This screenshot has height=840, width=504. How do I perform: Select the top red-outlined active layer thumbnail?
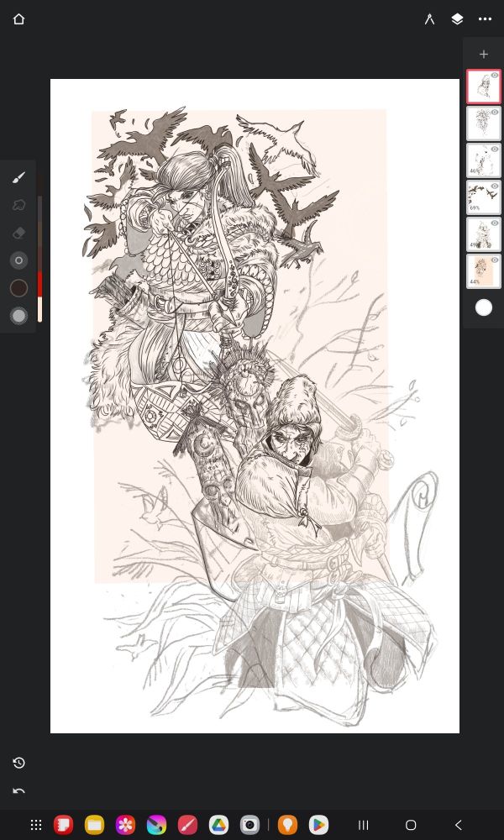tap(484, 87)
